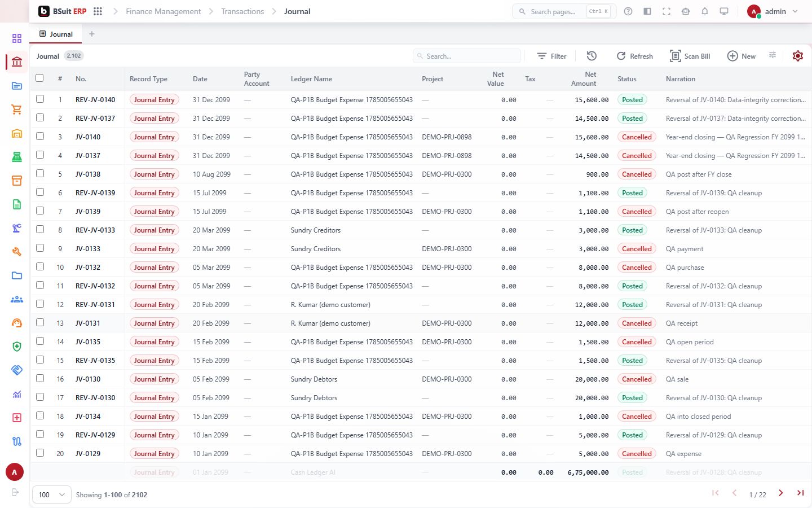Open entry REV-JV-0139
The height and width of the screenshot is (508, 812).
coord(95,192)
